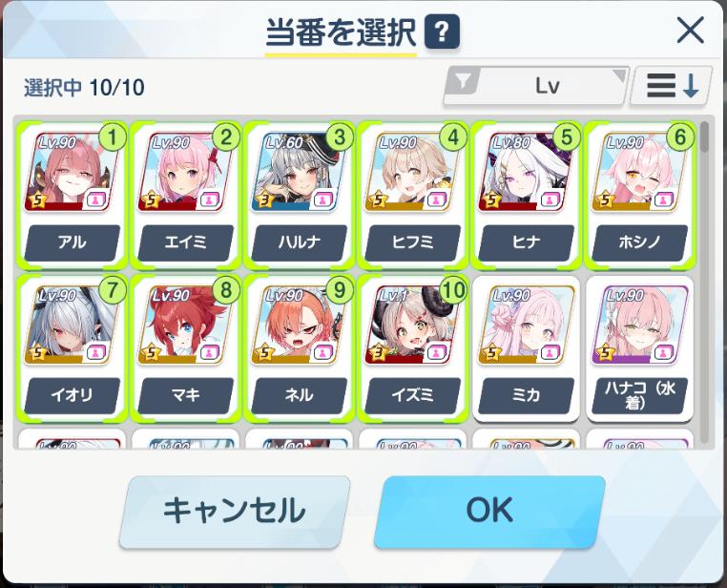Viewport: 727px width, 588px height.
Task: Open the Lv sort dropdown
Action: [536, 86]
